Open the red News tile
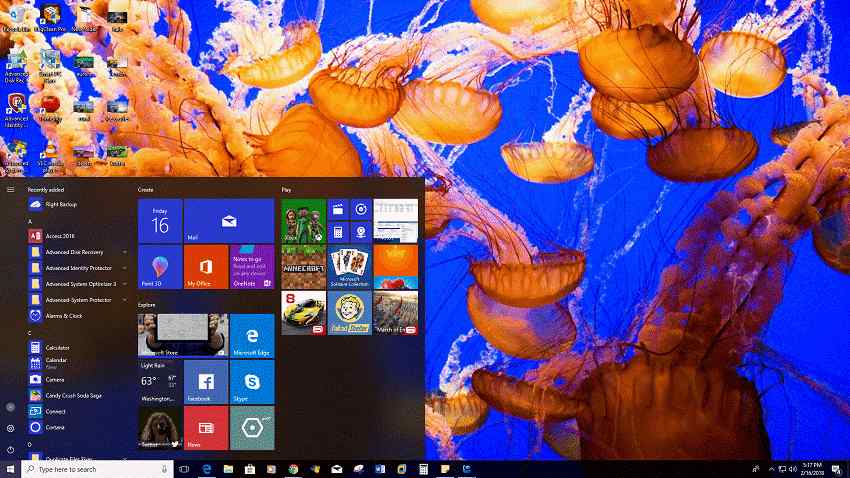This screenshot has width=850, height=478. point(206,428)
